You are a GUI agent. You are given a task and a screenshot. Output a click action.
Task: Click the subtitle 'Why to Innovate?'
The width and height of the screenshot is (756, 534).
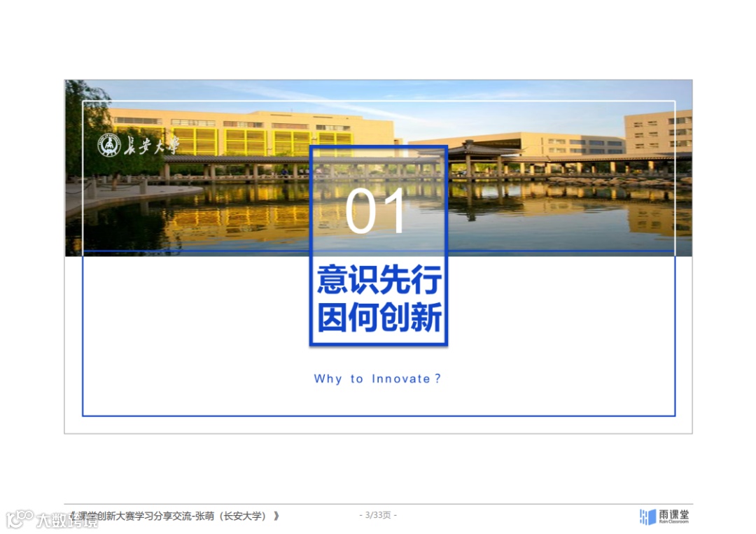click(377, 379)
